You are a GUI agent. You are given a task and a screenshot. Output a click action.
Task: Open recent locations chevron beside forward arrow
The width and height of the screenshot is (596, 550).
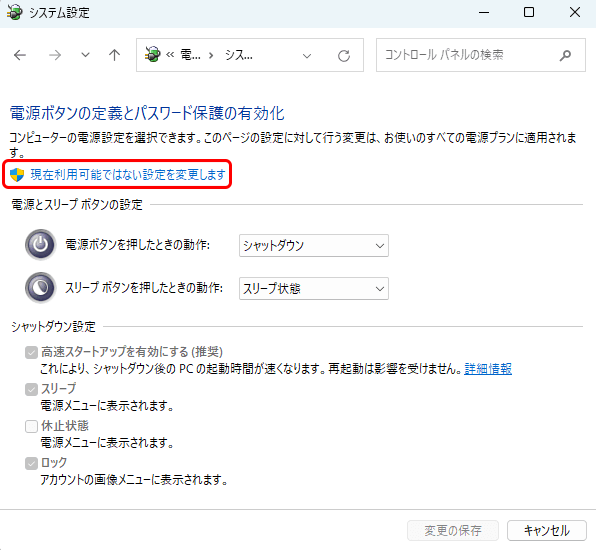pyautogui.click(x=86, y=55)
